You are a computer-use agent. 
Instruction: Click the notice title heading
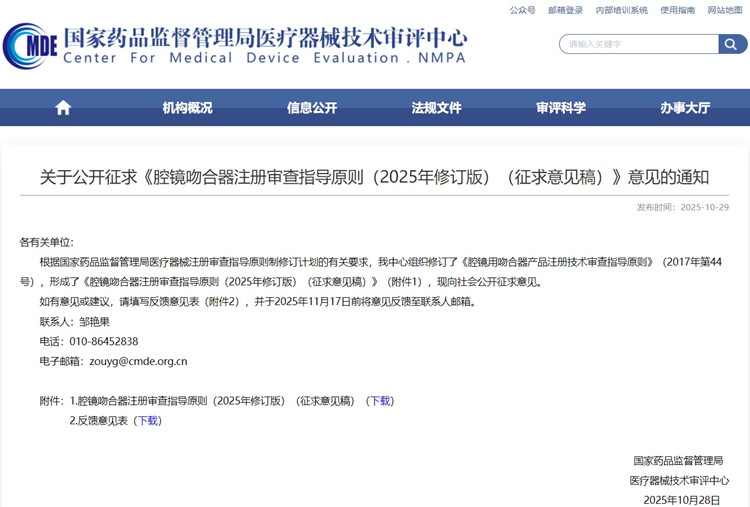pyautogui.click(x=374, y=177)
